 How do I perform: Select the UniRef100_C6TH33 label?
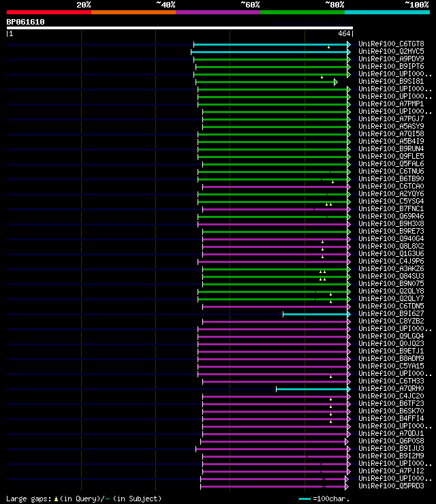pyautogui.click(x=391, y=381)
